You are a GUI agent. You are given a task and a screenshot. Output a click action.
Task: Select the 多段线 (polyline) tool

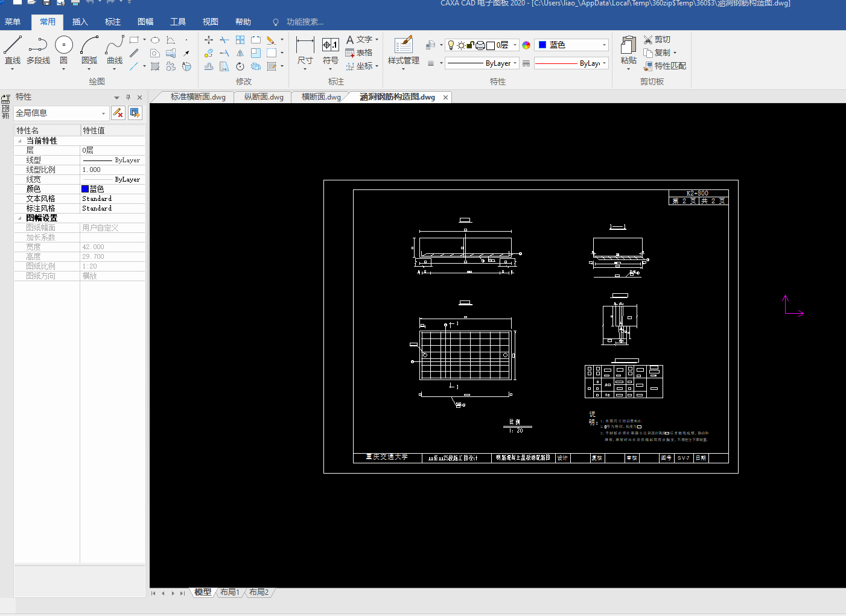click(x=38, y=51)
